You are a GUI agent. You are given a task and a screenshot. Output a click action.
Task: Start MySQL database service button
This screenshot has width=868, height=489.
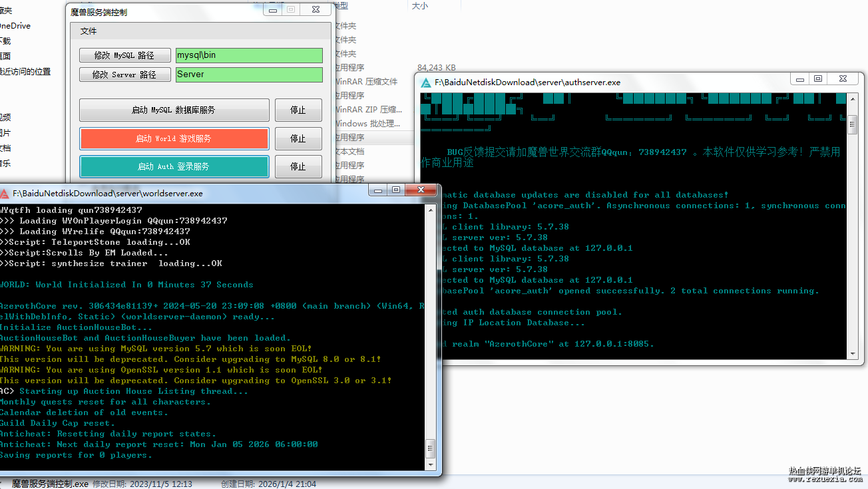click(x=174, y=110)
